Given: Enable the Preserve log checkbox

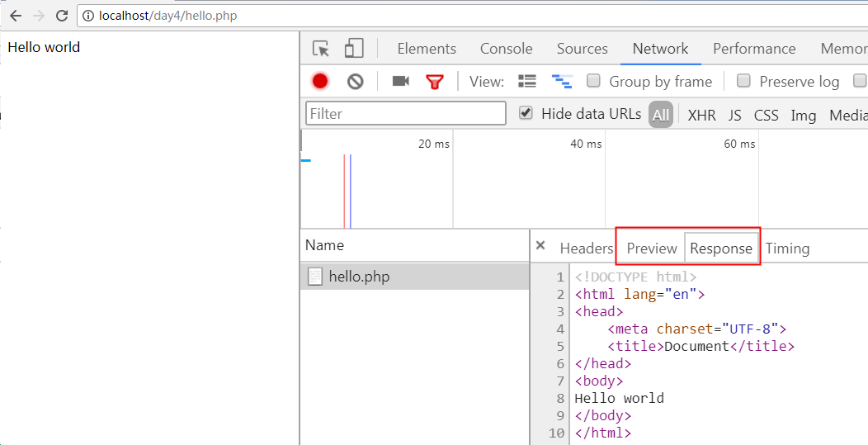Looking at the screenshot, I should 743,81.
